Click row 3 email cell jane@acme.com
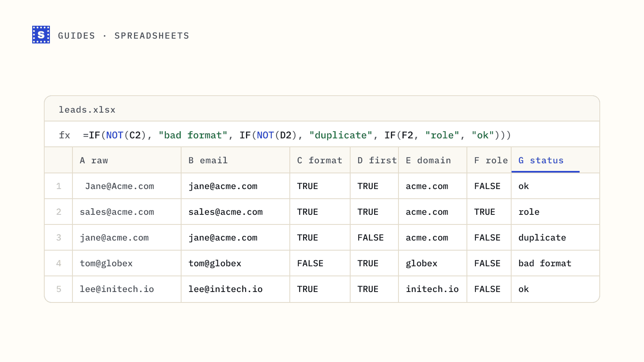Viewport: 644px width, 362px height. click(x=235, y=238)
